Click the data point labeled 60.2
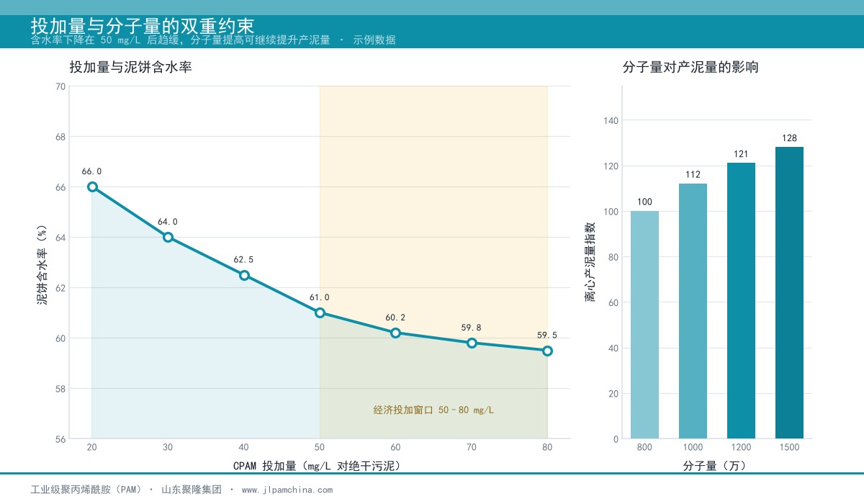 (395, 333)
